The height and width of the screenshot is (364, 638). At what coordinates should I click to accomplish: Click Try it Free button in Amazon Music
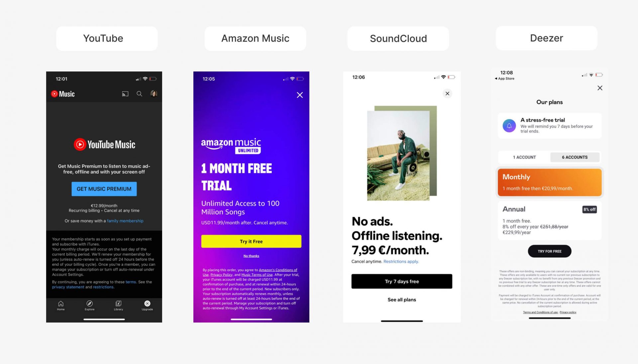click(x=251, y=241)
